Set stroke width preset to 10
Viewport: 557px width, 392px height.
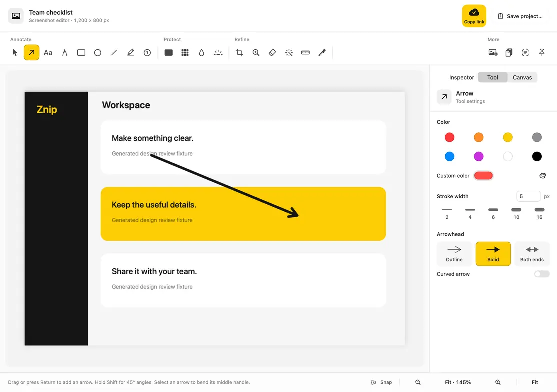pos(516,213)
